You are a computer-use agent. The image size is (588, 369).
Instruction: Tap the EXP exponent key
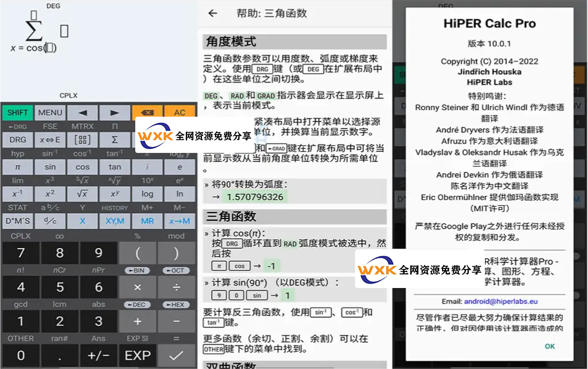pos(138,355)
